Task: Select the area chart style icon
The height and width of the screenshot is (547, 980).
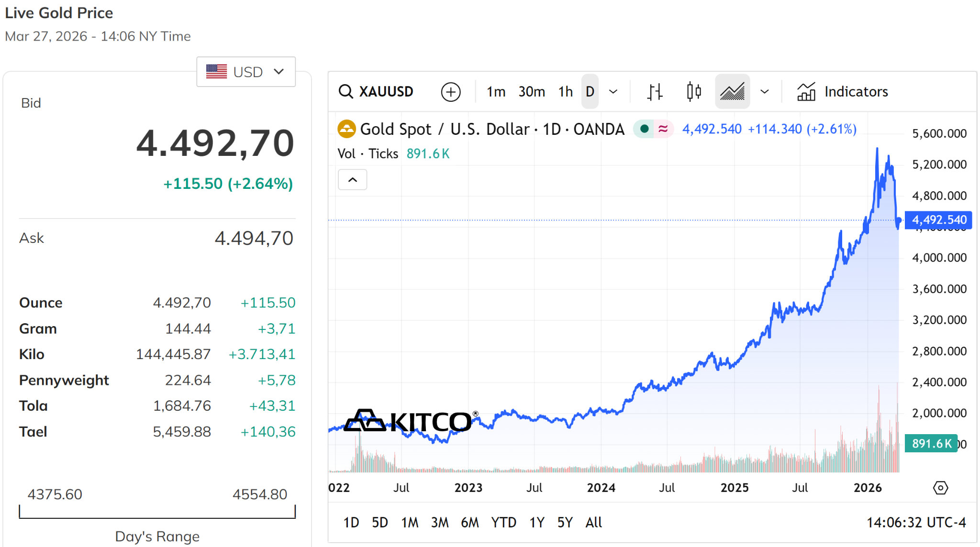Action: [733, 91]
